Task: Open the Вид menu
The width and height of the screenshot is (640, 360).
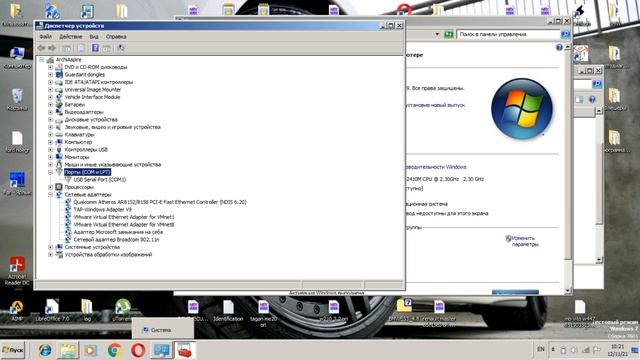Action: pyautogui.click(x=94, y=36)
